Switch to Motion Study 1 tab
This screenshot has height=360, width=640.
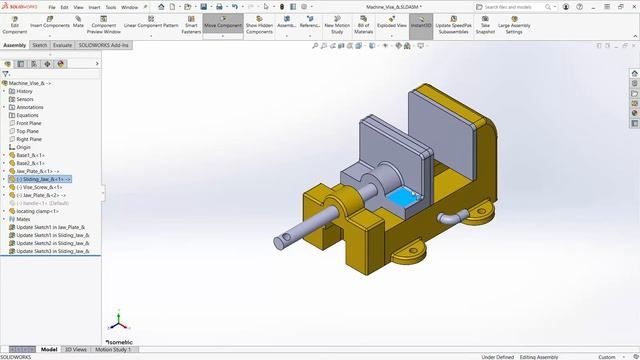click(x=113, y=349)
